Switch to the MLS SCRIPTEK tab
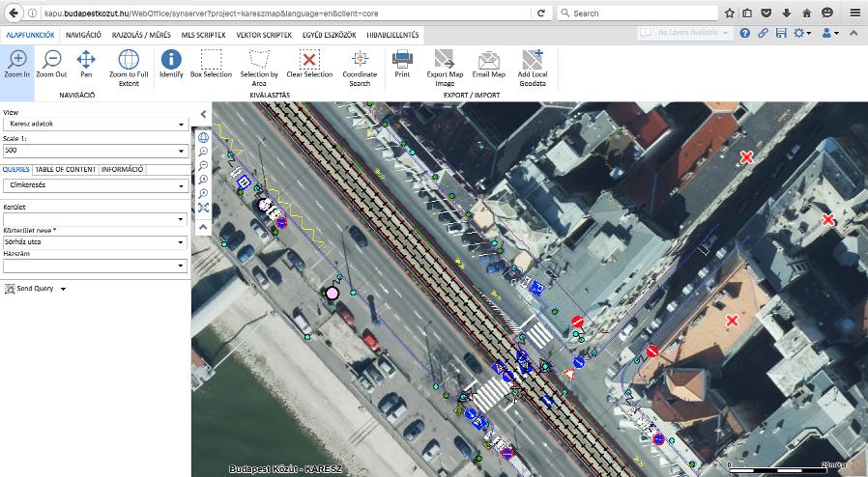 pos(203,35)
